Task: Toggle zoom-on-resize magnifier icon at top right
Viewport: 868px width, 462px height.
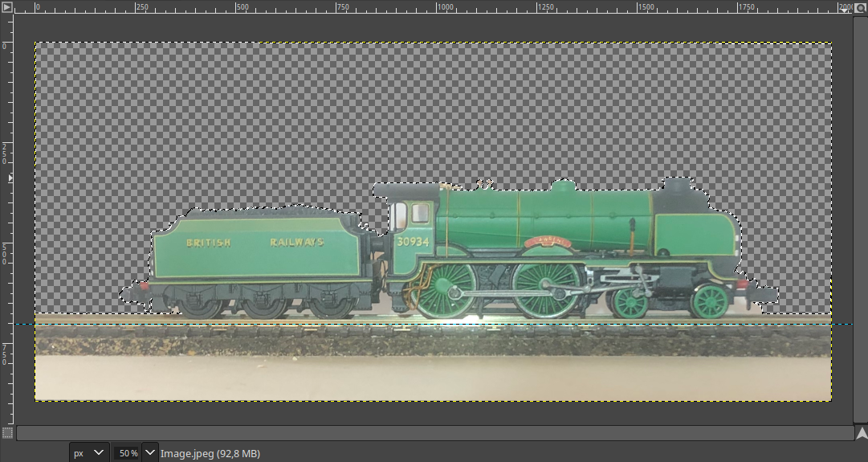Action: (862, 7)
